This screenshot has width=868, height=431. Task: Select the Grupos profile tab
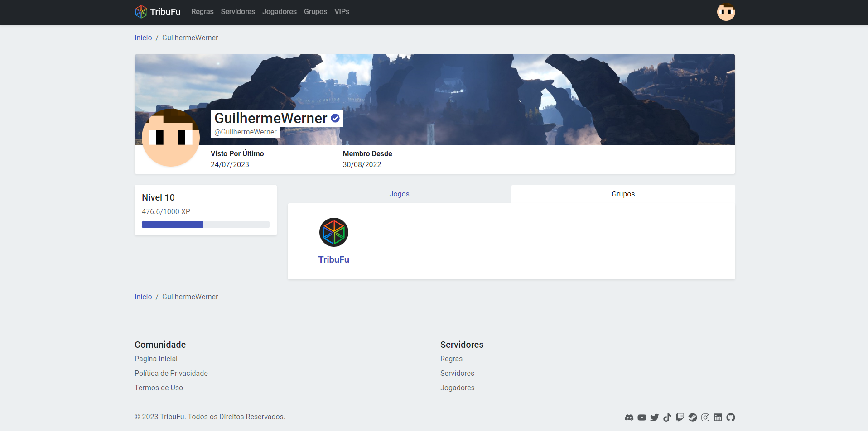pyautogui.click(x=623, y=194)
